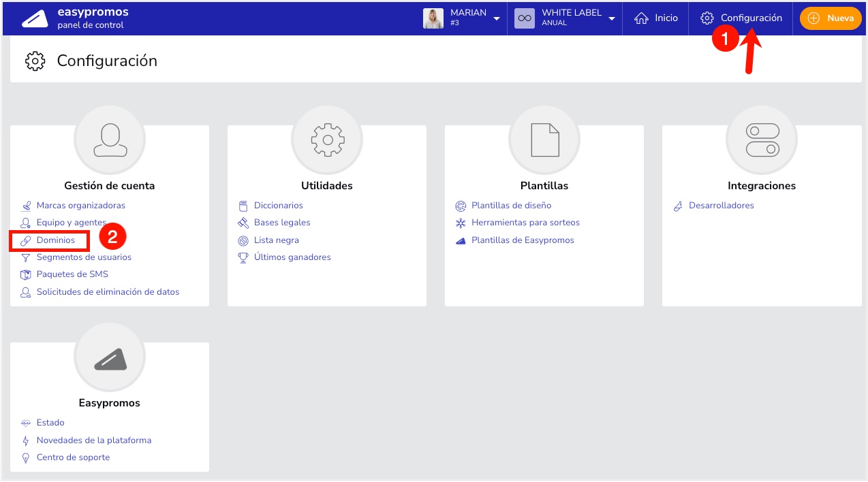Open Herramientas para sorteos link
Image resolution: width=868 pixels, height=482 pixels.
[x=526, y=223]
